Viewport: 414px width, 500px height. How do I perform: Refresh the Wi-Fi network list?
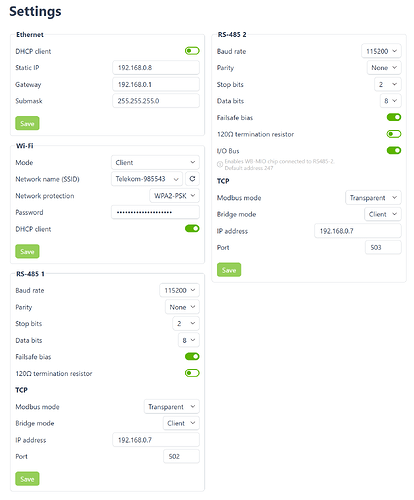click(192, 179)
